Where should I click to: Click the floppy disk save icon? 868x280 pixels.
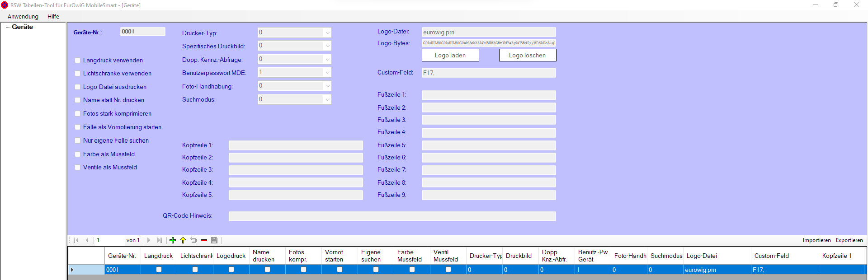[x=214, y=240]
